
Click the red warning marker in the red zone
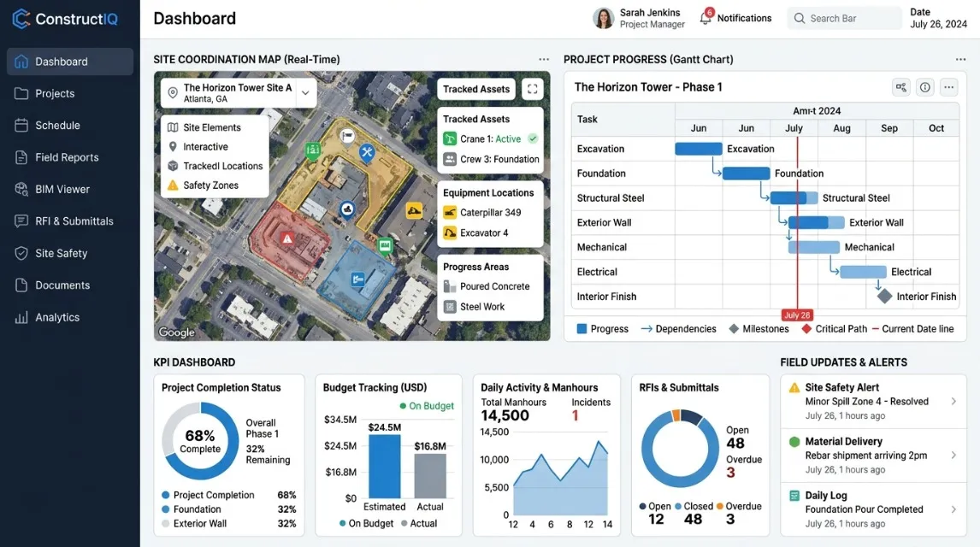pyautogui.click(x=286, y=238)
